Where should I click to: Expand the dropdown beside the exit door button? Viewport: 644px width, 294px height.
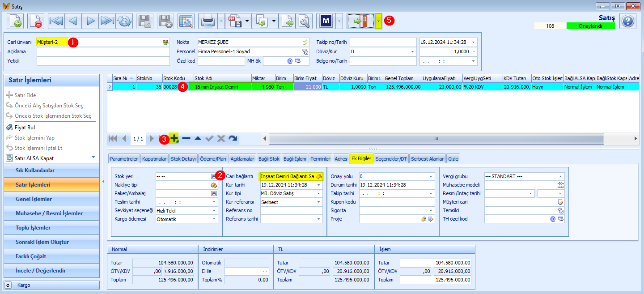378,21
